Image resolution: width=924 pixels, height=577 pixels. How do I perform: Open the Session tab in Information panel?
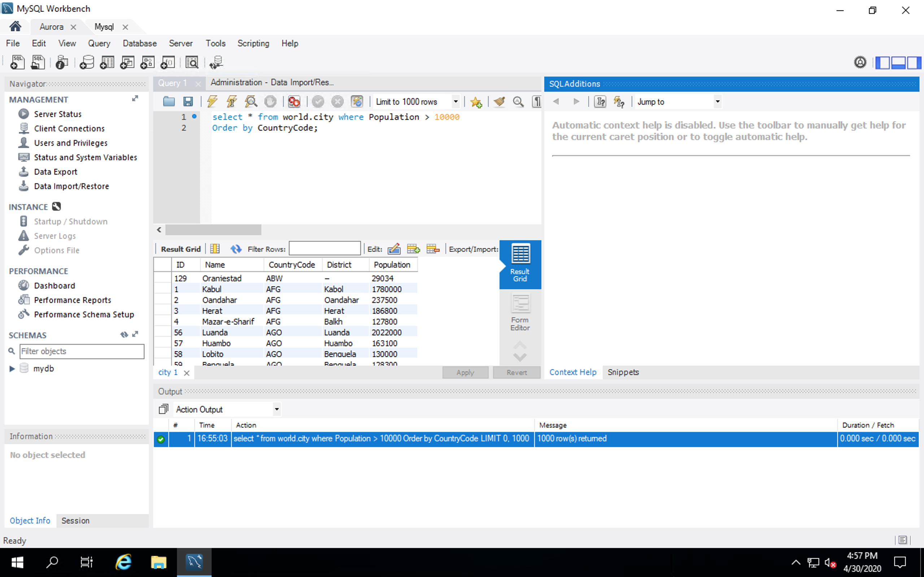pos(75,520)
